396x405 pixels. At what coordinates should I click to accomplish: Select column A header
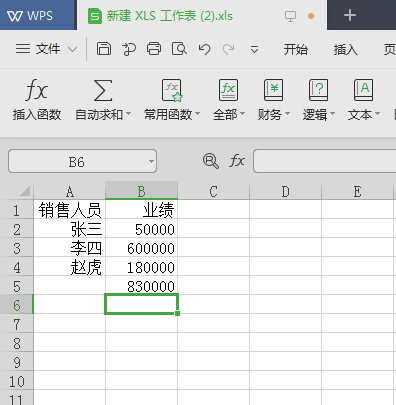[x=69, y=192]
